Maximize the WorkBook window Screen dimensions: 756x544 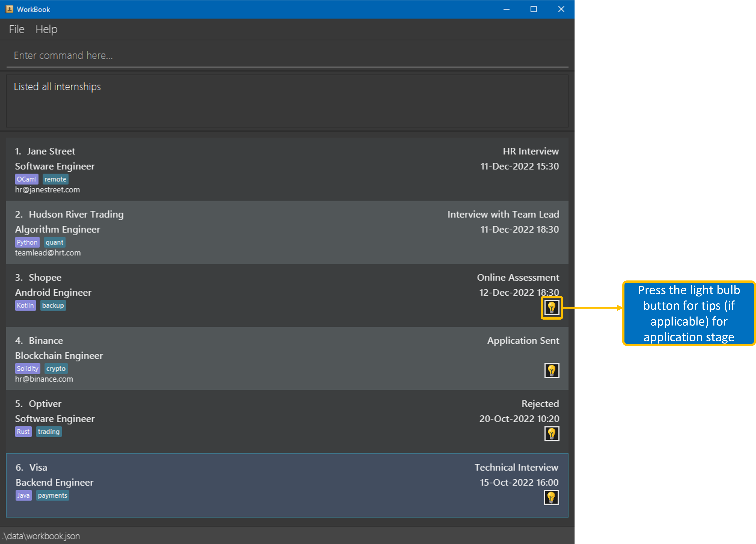point(533,9)
